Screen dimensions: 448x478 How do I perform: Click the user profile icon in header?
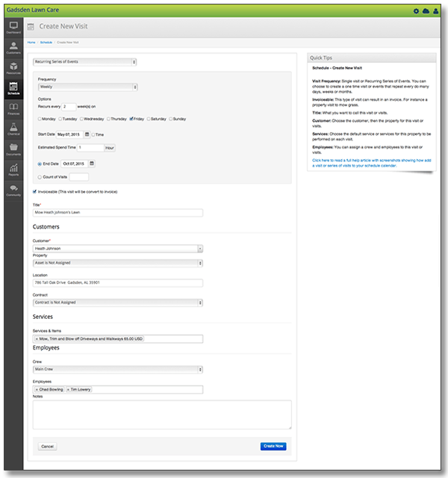tap(436, 12)
